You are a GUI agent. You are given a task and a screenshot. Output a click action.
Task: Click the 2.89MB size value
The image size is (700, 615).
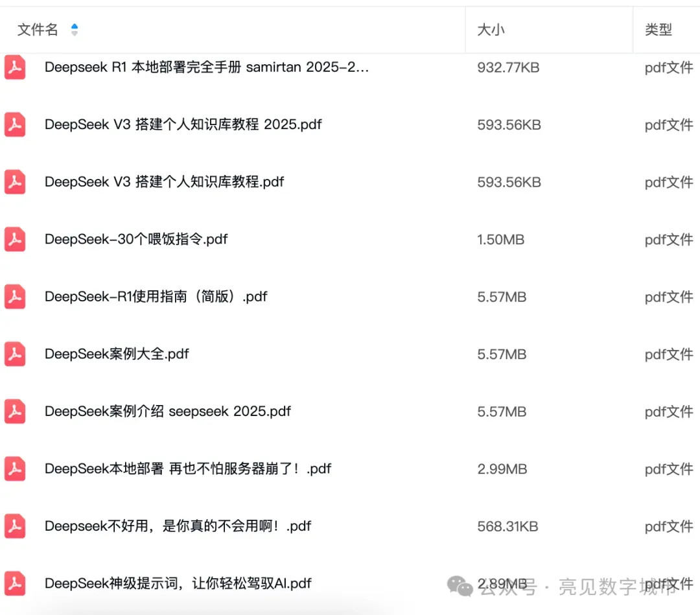pyautogui.click(x=502, y=584)
